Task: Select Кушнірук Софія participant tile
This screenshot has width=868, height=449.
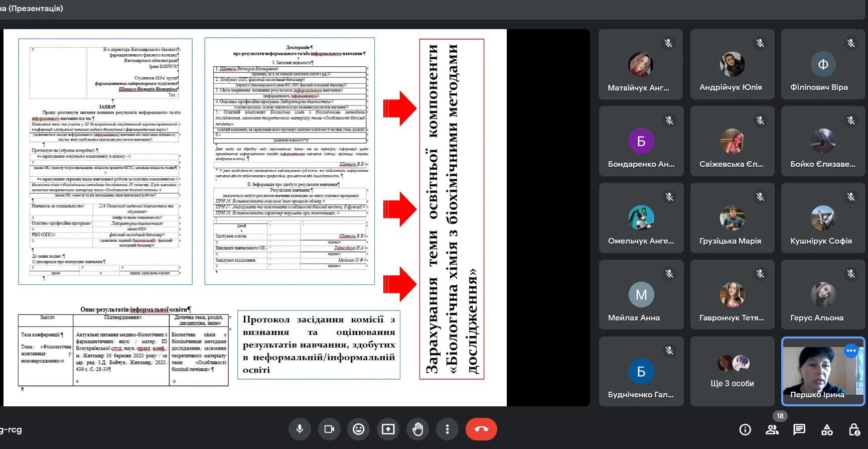Action: point(823,217)
